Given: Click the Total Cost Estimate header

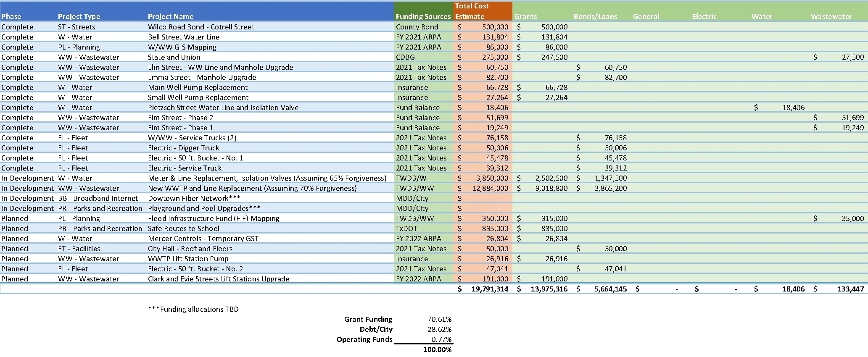Looking at the screenshot, I should tap(472, 11).
